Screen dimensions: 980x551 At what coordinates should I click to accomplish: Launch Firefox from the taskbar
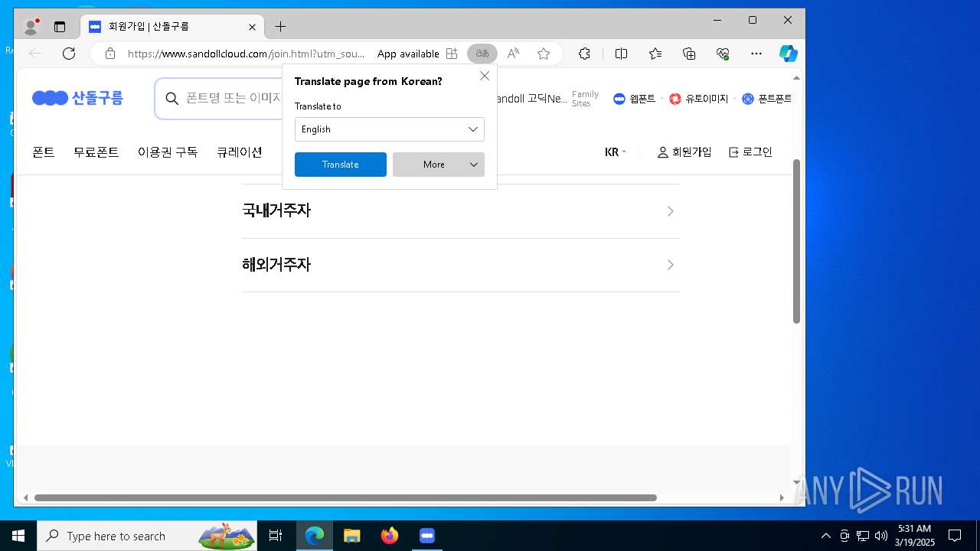pyautogui.click(x=390, y=536)
